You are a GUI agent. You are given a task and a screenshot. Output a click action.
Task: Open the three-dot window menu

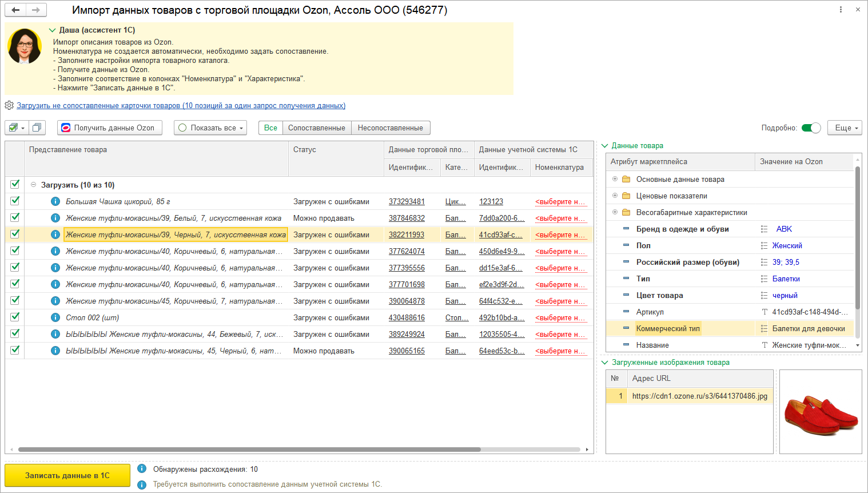(x=841, y=10)
